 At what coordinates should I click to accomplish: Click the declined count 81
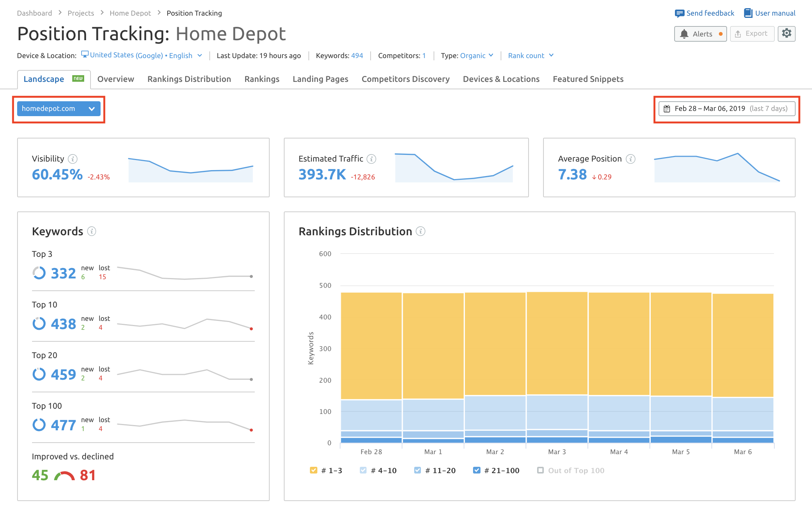tap(88, 475)
